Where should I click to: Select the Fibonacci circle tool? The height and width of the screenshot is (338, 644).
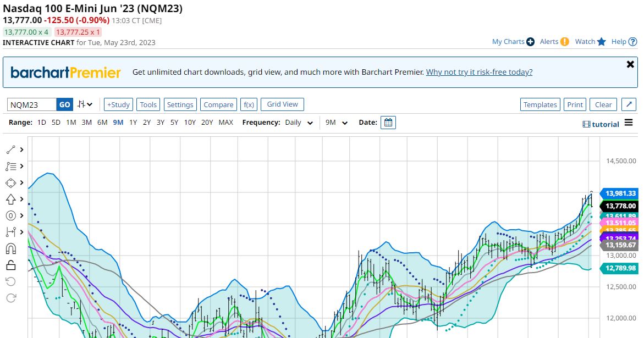(x=10, y=216)
